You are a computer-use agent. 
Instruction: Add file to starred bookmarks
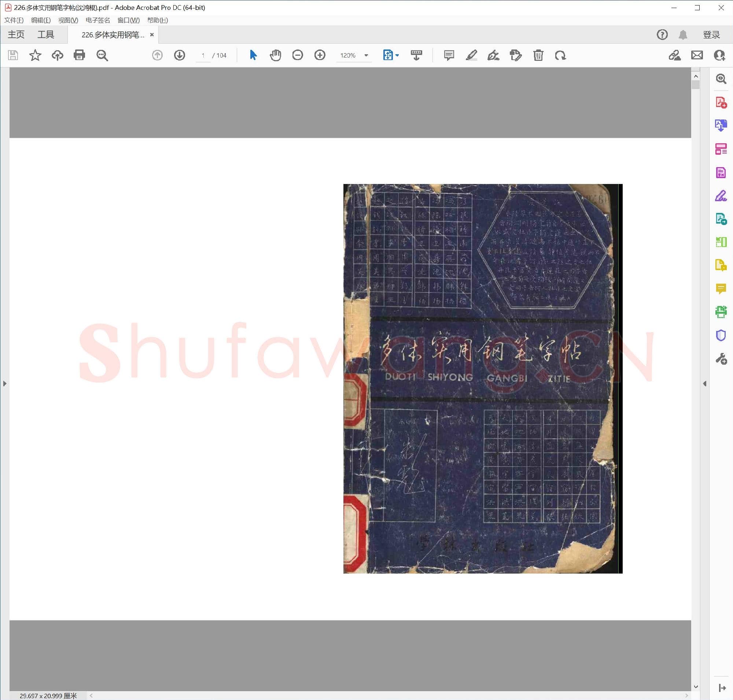tap(35, 55)
